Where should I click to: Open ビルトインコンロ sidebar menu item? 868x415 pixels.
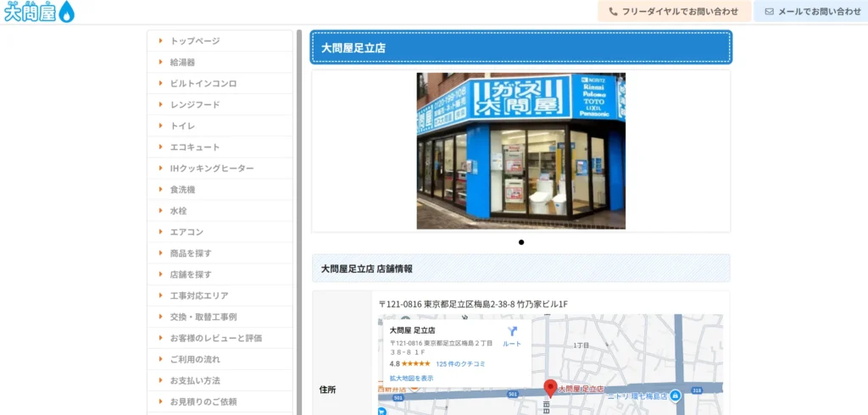point(203,83)
